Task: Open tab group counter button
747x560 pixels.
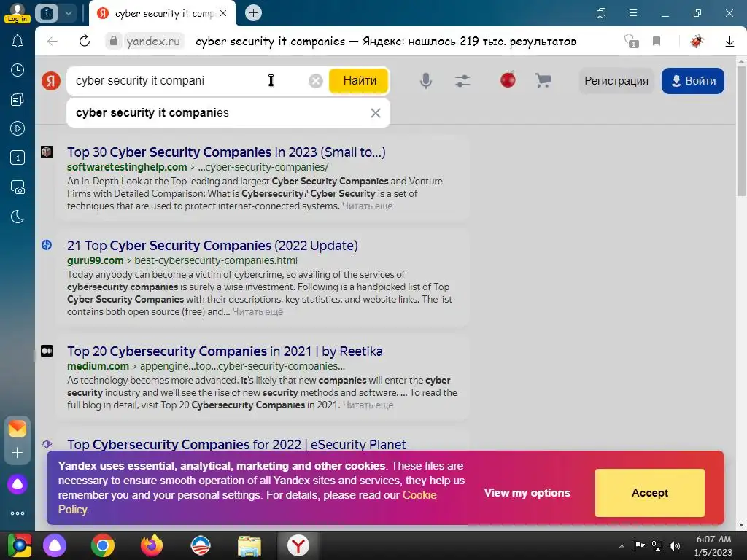Action: pos(47,13)
